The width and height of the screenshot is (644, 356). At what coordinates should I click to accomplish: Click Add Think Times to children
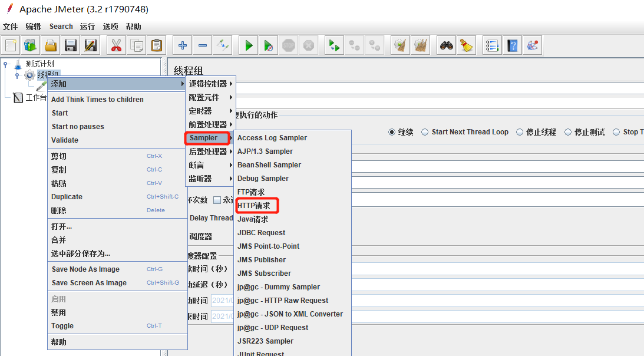(x=117, y=100)
